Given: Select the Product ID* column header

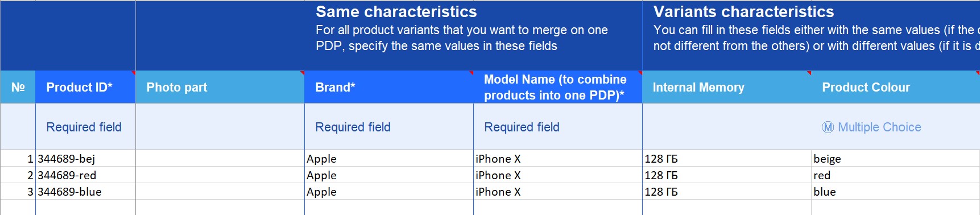Looking at the screenshot, I should click(x=85, y=87).
